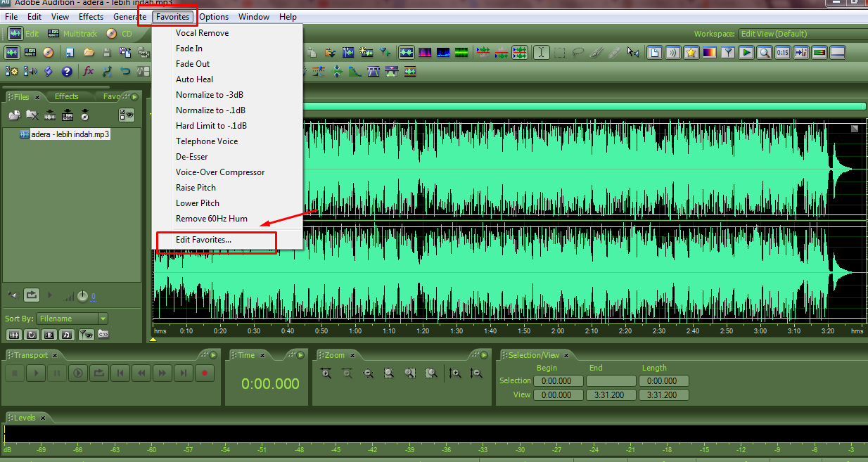This screenshot has width=868, height=462.
Task: Toggle Edit view mode button
Action: click(x=25, y=34)
